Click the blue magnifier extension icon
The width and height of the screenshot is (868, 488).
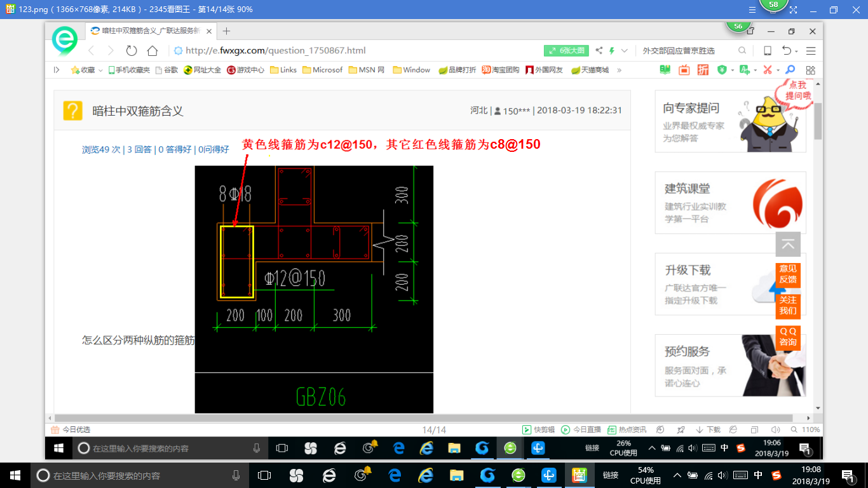coord(790,70)
